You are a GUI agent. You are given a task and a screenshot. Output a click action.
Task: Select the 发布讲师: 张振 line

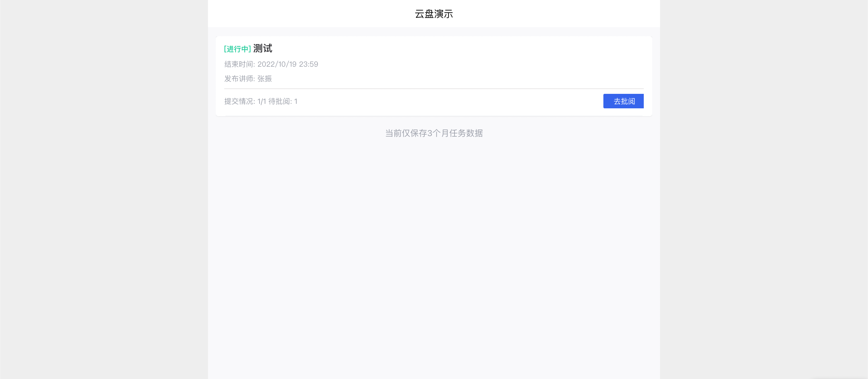click(248, 79)
